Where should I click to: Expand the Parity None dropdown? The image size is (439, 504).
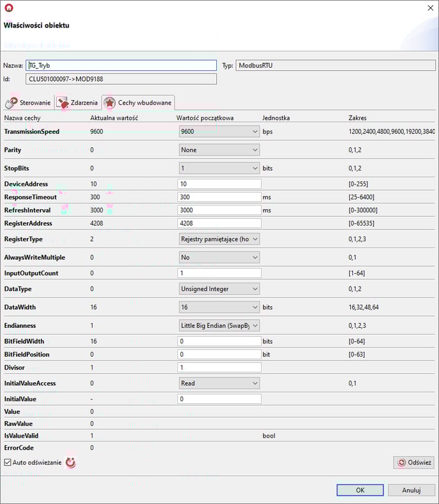click(x=219, y=150)
